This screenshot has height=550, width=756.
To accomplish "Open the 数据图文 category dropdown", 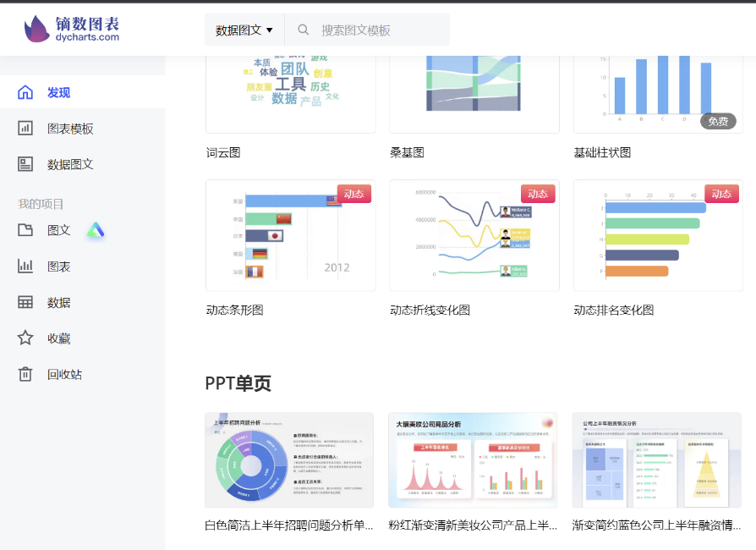I will point(244,29).
